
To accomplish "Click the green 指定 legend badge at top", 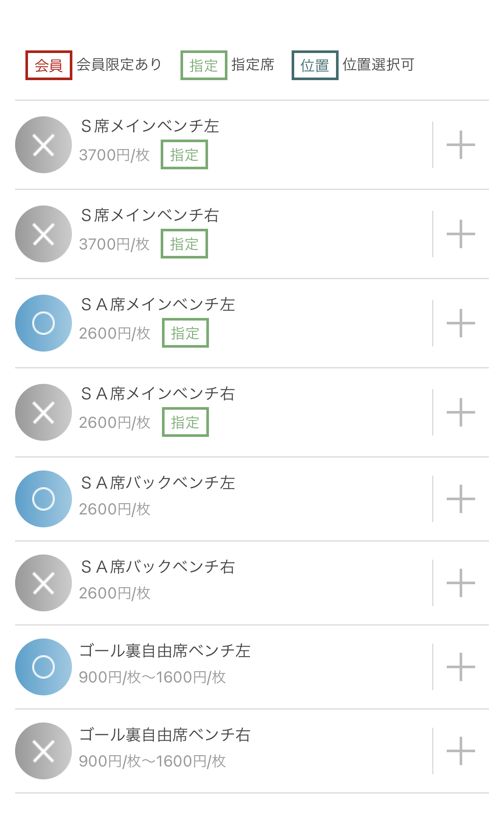I will (204, 65).
